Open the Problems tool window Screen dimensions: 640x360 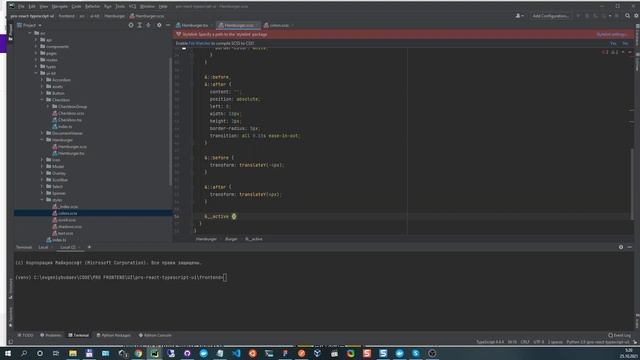click(x=51, y=336)
